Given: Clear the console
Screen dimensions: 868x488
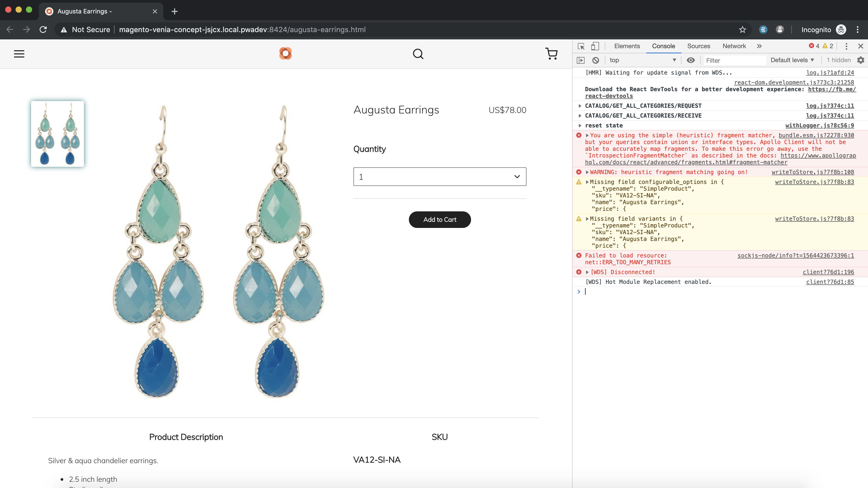Looking at the screenshot, I should (596, 60).
